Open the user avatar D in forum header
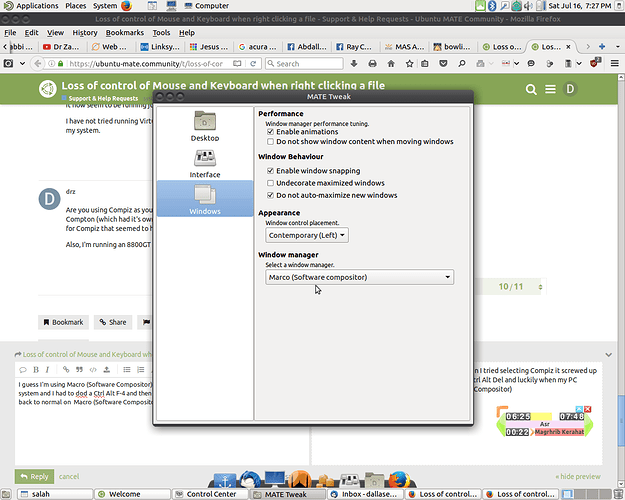The image size is (625, 500). (x=570, y=89)
